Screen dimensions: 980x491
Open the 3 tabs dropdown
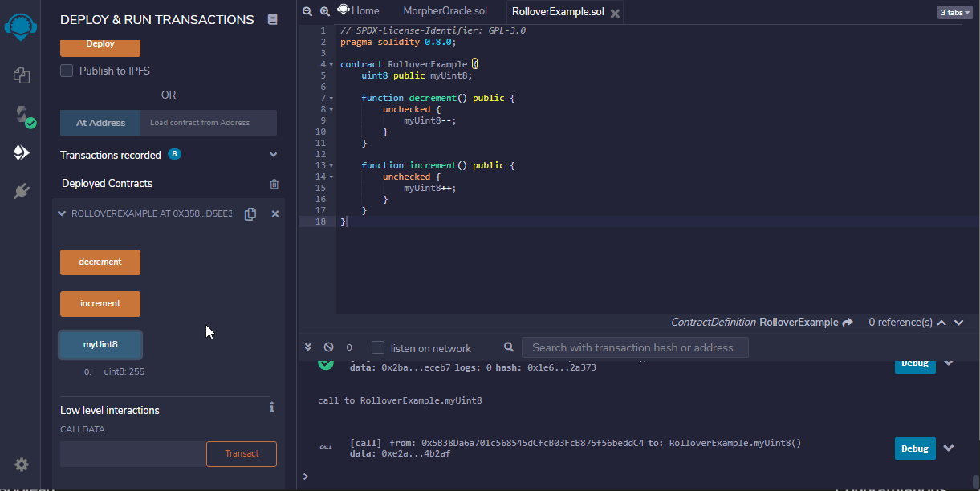point(954,12)
